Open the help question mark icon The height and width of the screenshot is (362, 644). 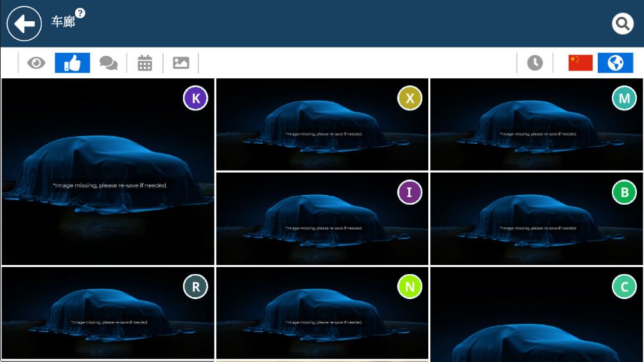click(x=80, y=13)
